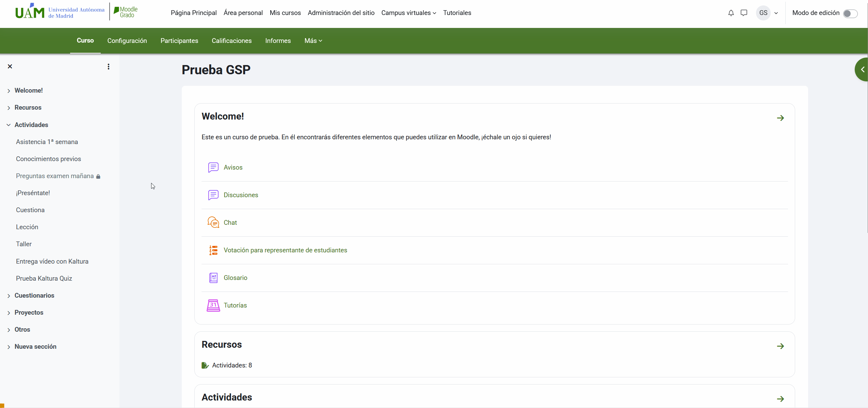Switch to the Participantes tab
Screen dimensions: 868x408
179,41
